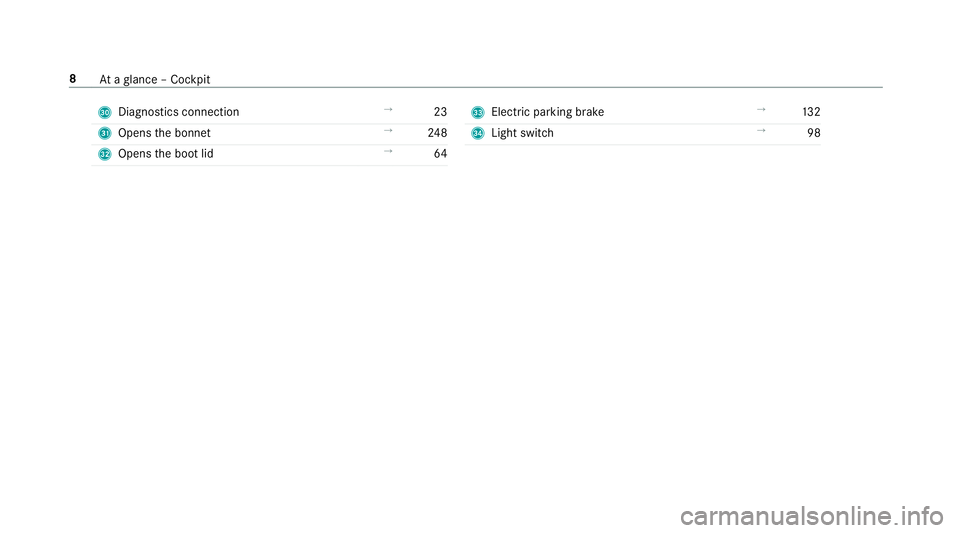Click the number 32 circle icon
Screen dimensions: 960x533
coord(104,154)
